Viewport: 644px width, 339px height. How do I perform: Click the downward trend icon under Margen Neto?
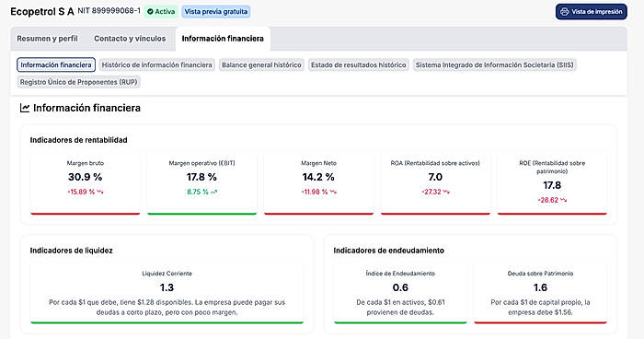click(333, 192)
